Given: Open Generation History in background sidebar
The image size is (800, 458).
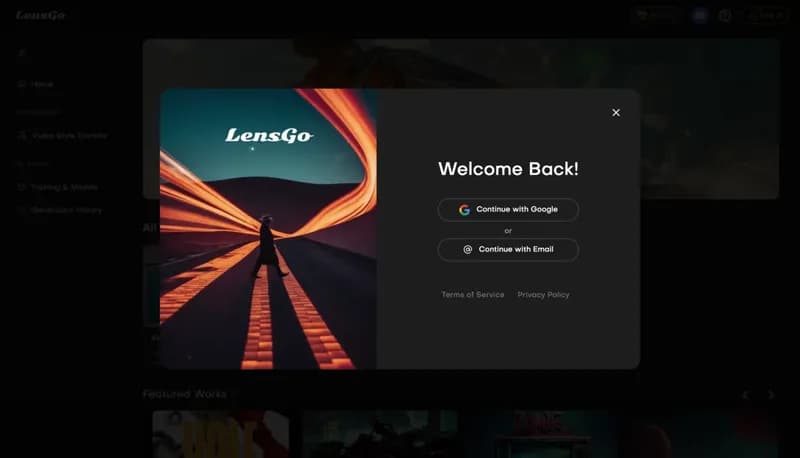Looking at the screenshot, I should 60,210.
